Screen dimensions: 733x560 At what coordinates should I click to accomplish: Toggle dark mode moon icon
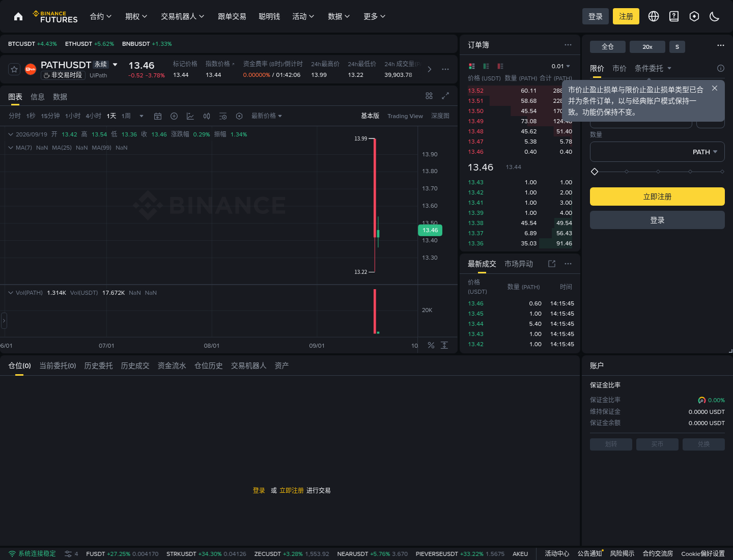click(x=715, y=16)
